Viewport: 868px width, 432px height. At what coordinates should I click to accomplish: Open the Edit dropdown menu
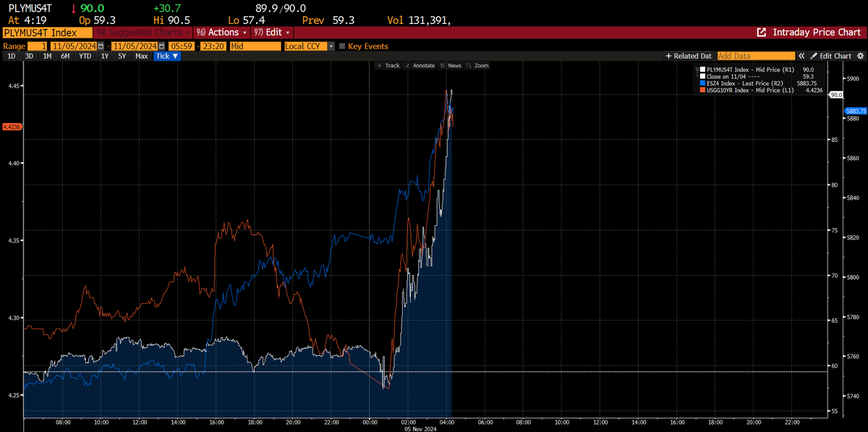[272, 33]
